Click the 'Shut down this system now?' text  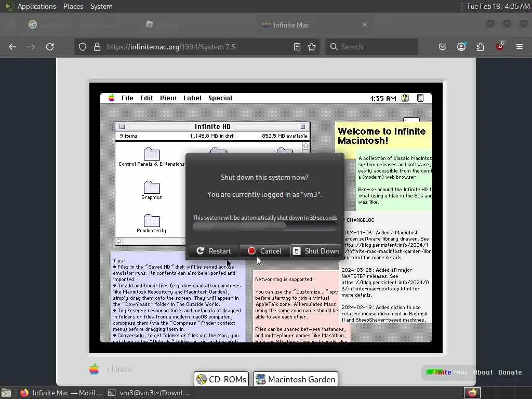coord(264,178)
